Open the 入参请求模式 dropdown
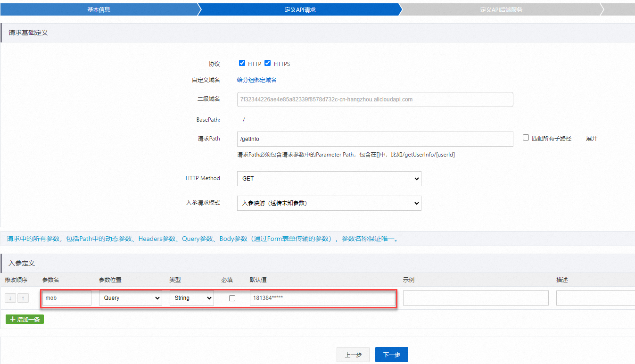 pos(329,203)
